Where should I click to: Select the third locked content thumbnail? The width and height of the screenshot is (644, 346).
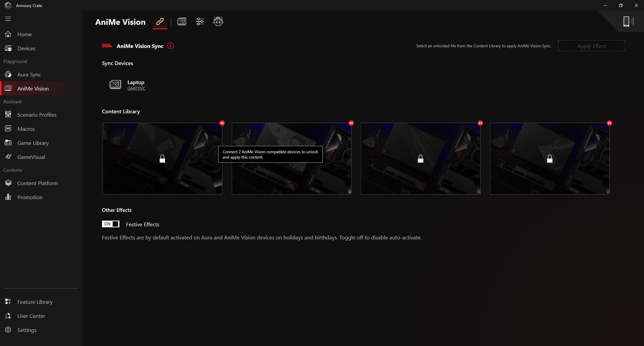click(x=421, y=159)
